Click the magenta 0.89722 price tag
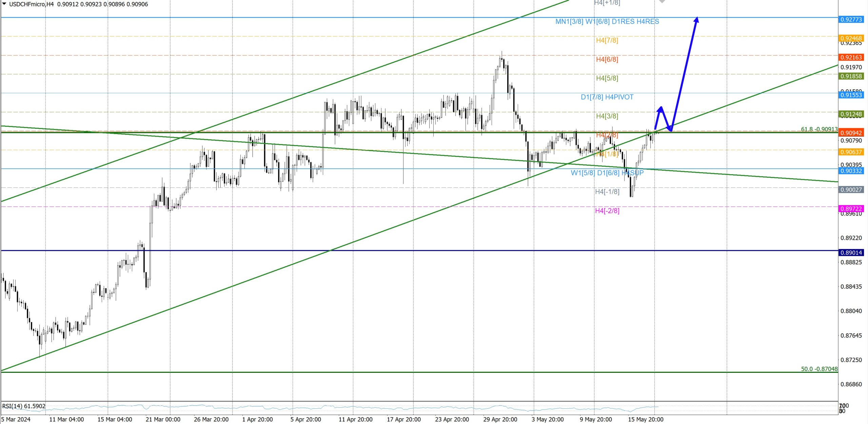Image resolution: width=868 pixels, height=424 pixels. pyautogui.click(x=851, y=209)
